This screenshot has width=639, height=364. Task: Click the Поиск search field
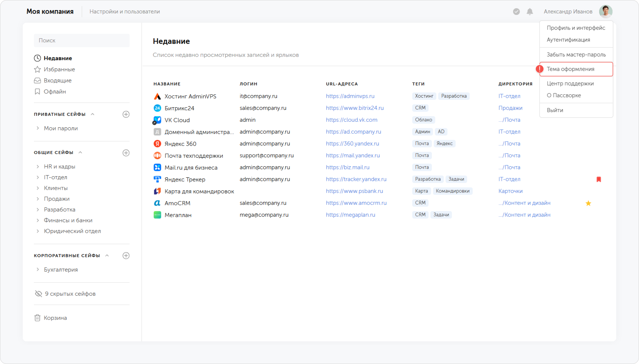click(x=82, y=40)
